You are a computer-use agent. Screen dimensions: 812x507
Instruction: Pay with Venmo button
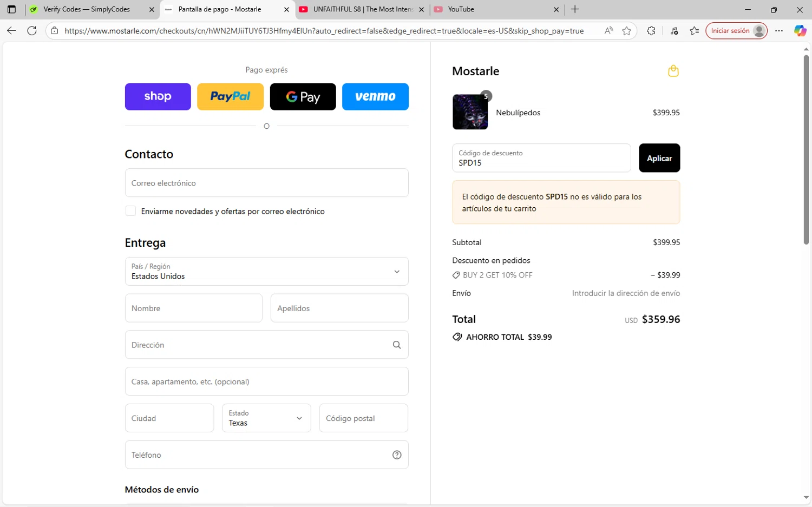pos(375,97)
